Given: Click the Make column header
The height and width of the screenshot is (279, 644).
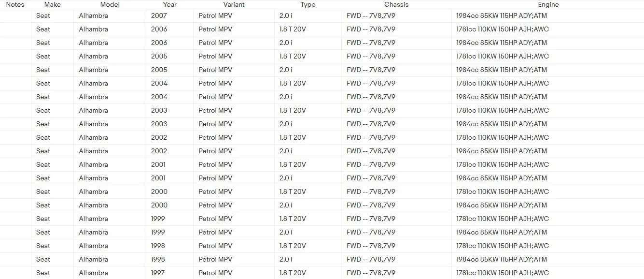Looking at the screenshot, I should click(x=53, y=4).
